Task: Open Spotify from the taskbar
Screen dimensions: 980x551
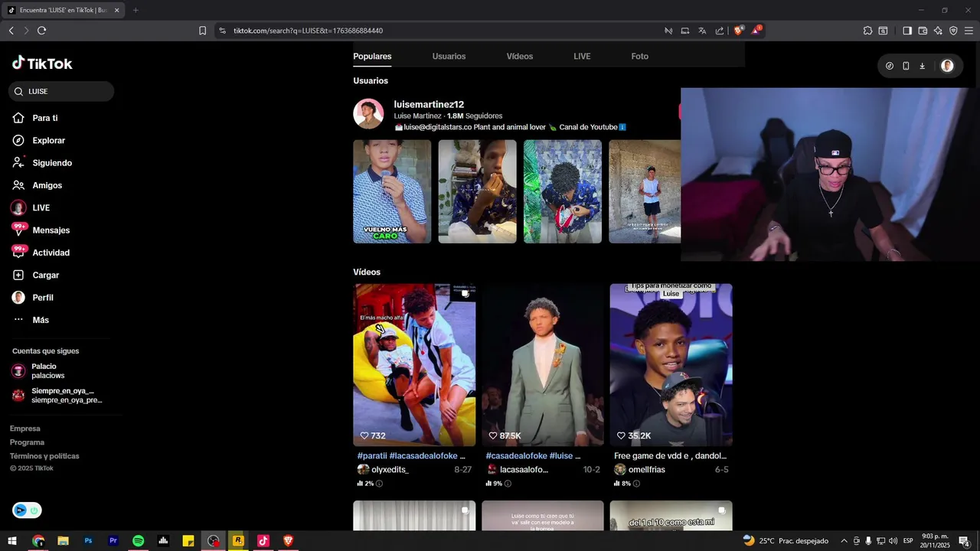Action: click(x=138, y=541)
